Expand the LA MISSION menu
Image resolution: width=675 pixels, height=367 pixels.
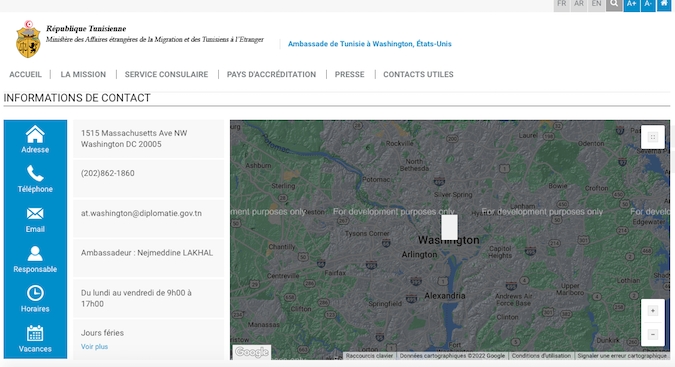point(83,74)
